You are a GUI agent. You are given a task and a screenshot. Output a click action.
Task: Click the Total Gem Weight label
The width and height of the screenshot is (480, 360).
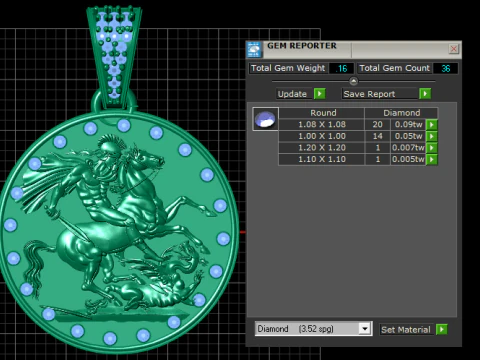pyautogui.click(x=288, y=68)
